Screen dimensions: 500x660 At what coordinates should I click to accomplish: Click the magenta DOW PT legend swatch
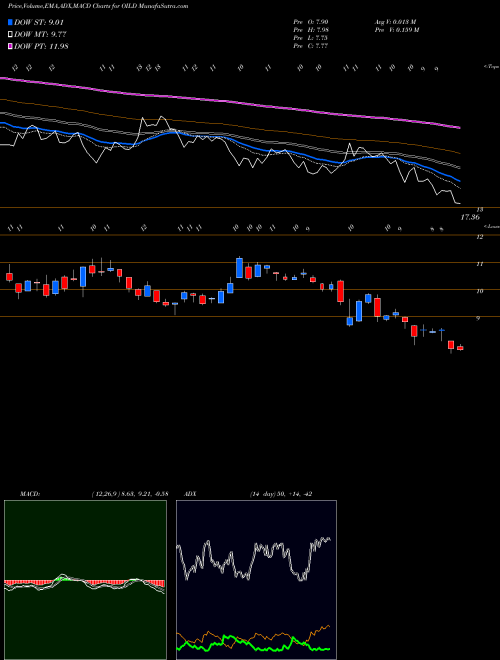10,46
